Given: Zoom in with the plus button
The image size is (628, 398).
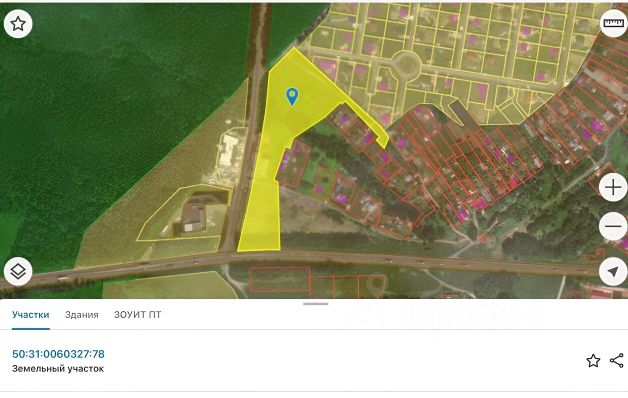Looking at the screenshot, I should [x=613, y=187].
